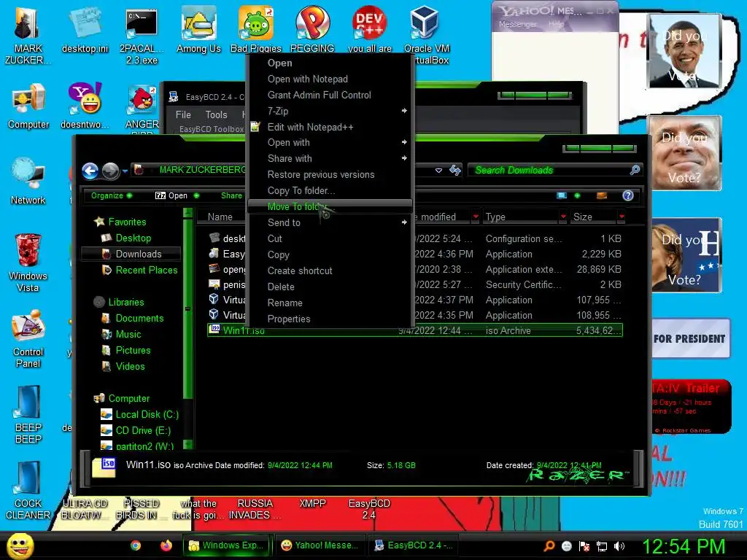Open the address bar history dropdown arrow
This screenshot has width=747, height=560.
(438, 170)
